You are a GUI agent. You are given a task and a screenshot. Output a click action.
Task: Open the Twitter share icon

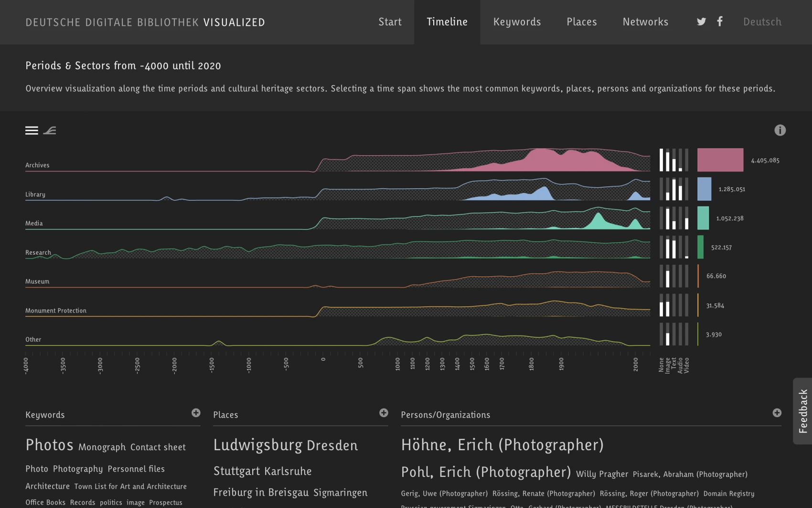tap(701, 22)
